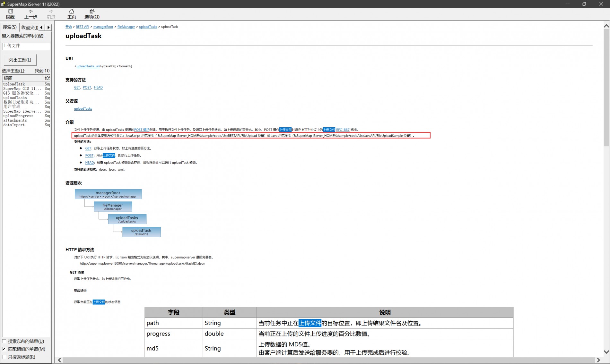
Task: Select SuperMap GIS 11... result row
Action: tap(26, 89)
